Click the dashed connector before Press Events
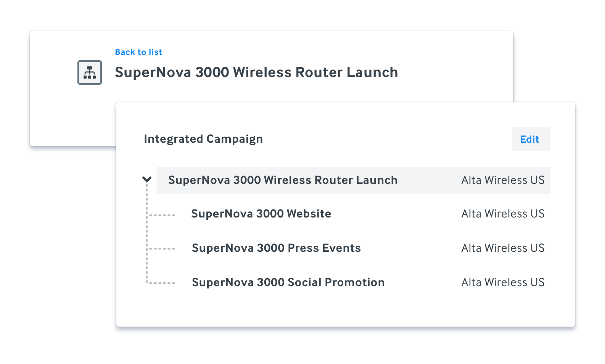 coord(162,249)
